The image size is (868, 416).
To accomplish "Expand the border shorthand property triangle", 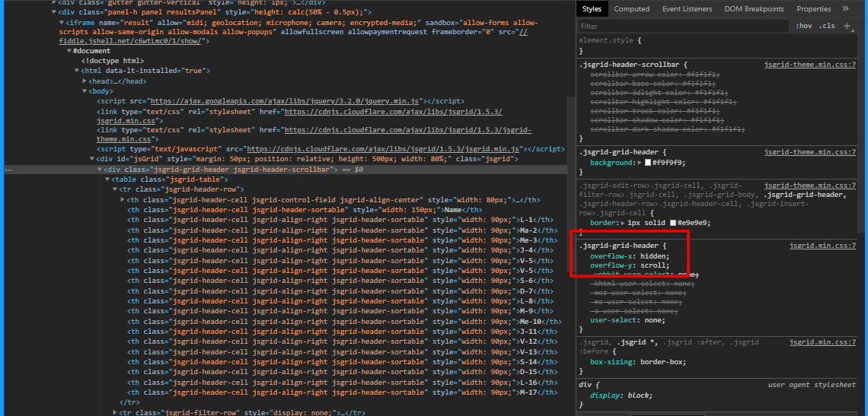I will click(x=624, y=223).
